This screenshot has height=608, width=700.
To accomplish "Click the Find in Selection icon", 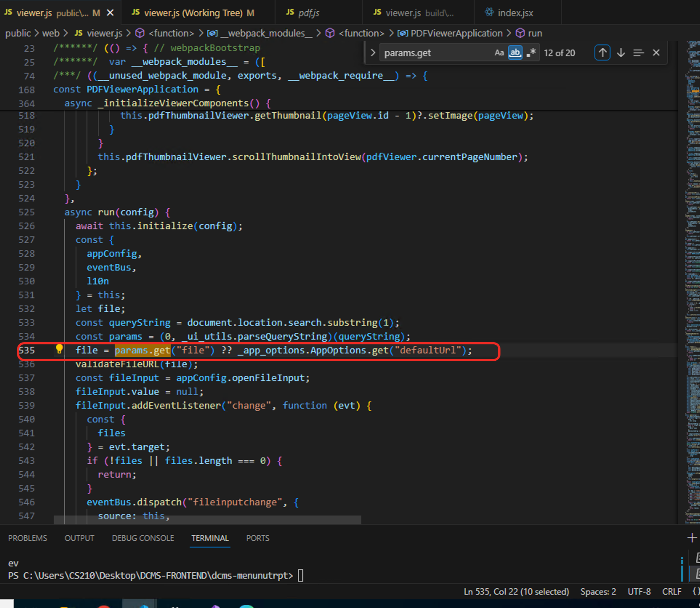I will 639,53.
